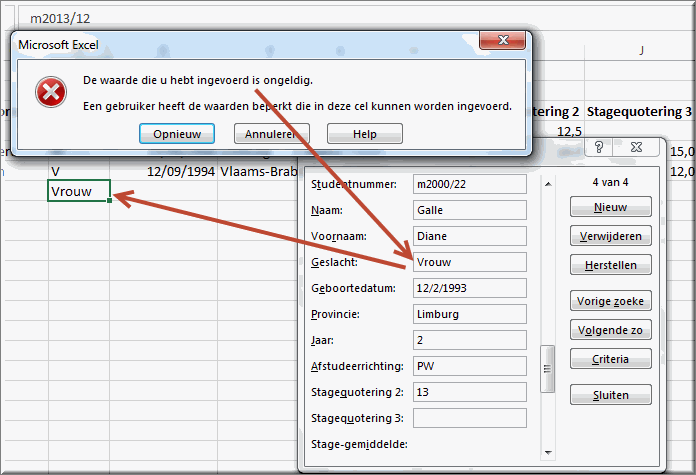Viewport: 696px width, 475px height.
Task: Click the form scrollbar down arrow
Action: (547, 452)
